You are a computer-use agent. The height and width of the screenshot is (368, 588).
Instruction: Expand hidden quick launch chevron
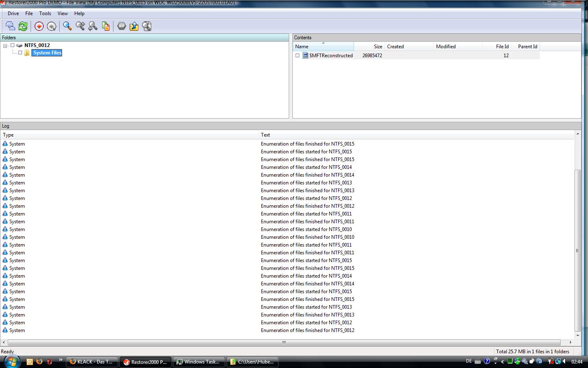click(x=60, y=360)
